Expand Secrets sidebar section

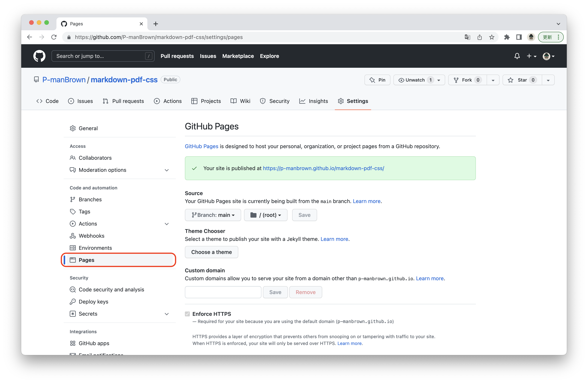click(x=167, y=314)
